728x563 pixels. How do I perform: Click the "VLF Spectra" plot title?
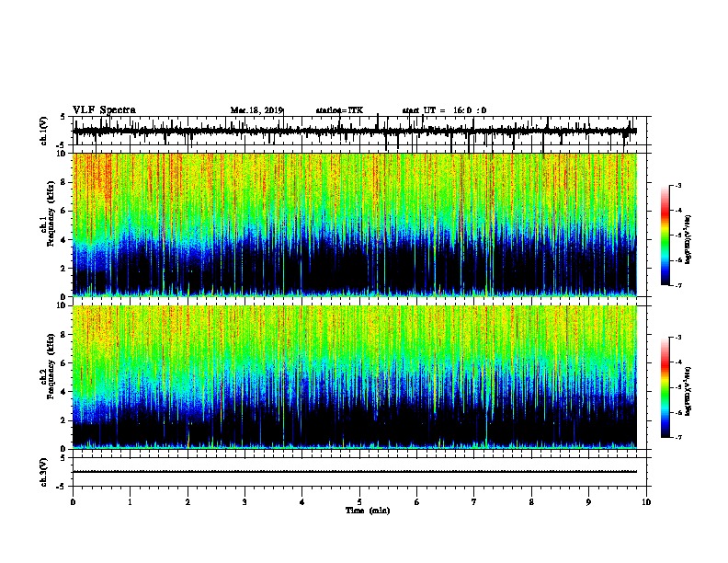[x=104, y=110]
